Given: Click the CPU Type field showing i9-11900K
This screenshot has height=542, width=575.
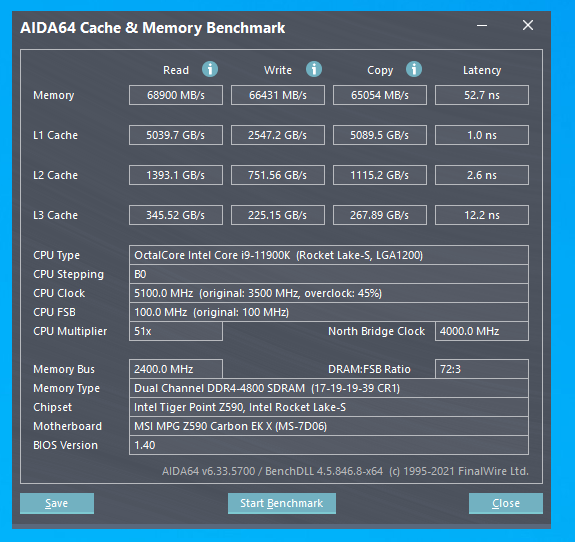Looking at the screenshot, I should (x=329, y=255).
